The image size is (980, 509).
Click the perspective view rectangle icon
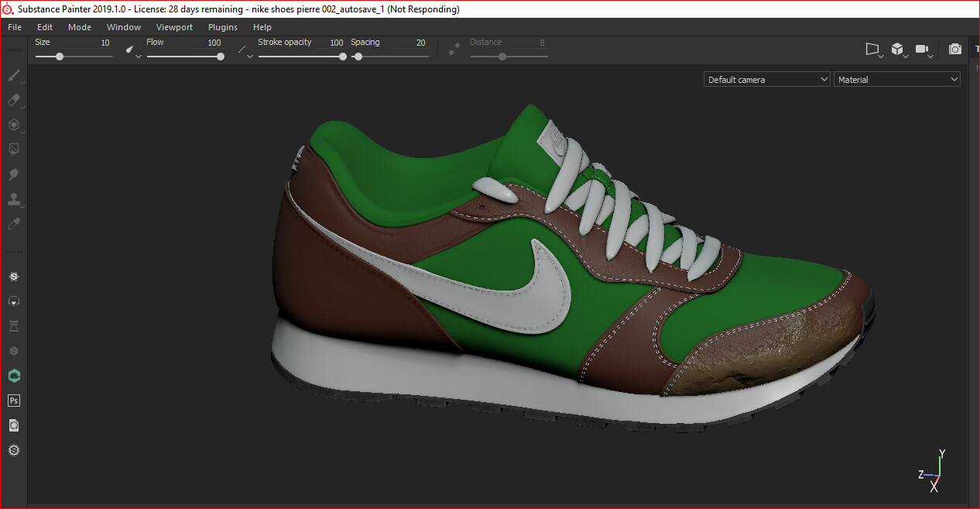pyautogui.click(x=872, y=49)
